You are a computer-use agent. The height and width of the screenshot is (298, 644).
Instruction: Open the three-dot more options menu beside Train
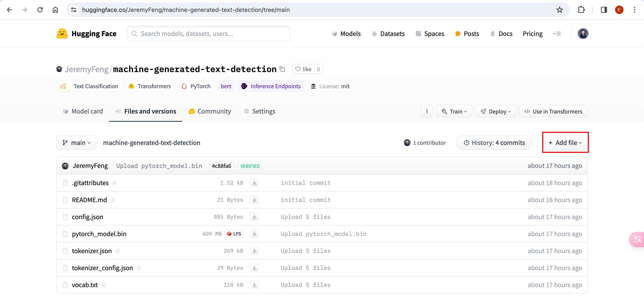tap(427, 111)
